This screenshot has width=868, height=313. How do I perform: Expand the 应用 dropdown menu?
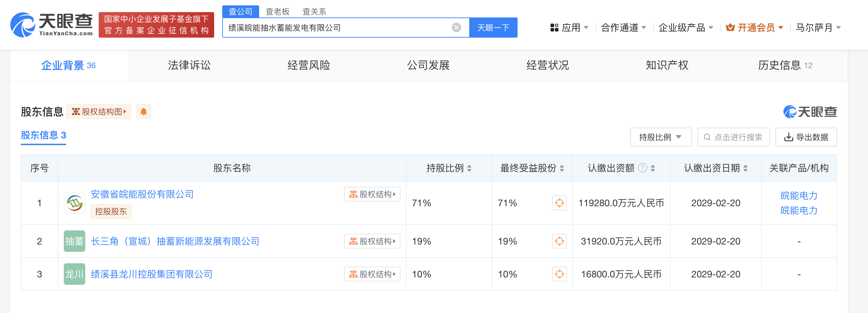(x=570, y=28)
